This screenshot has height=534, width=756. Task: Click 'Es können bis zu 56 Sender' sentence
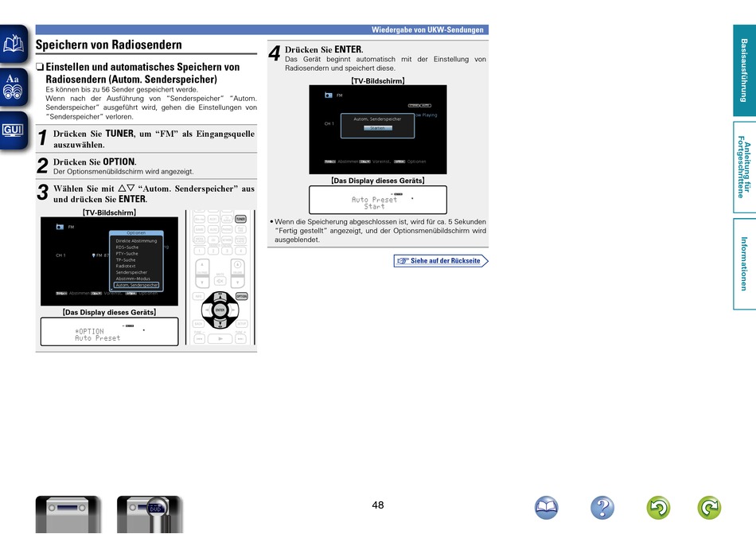click(122, 90)
